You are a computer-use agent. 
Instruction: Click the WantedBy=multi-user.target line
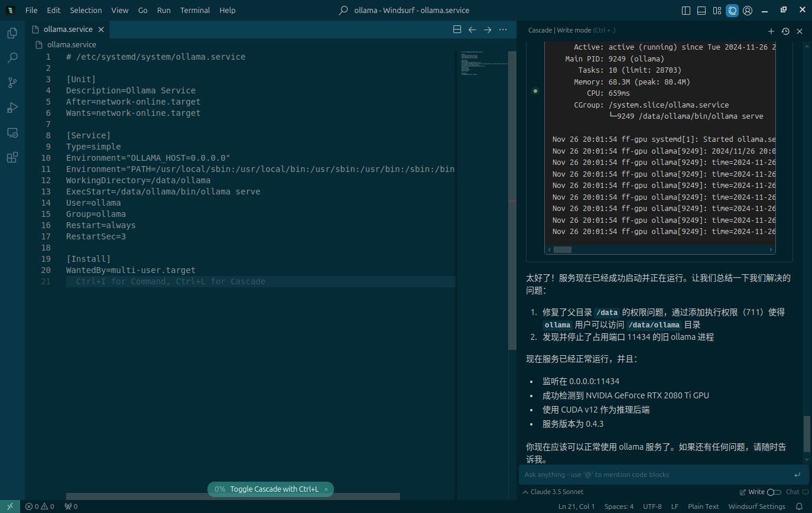(x=131, y=270)
